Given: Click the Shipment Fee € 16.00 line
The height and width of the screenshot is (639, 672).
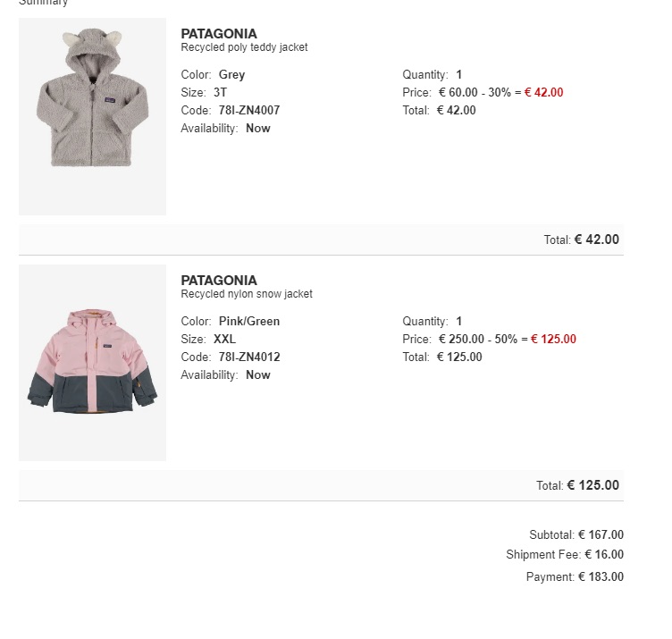Looking at the screenshot, I should point(565,555).
